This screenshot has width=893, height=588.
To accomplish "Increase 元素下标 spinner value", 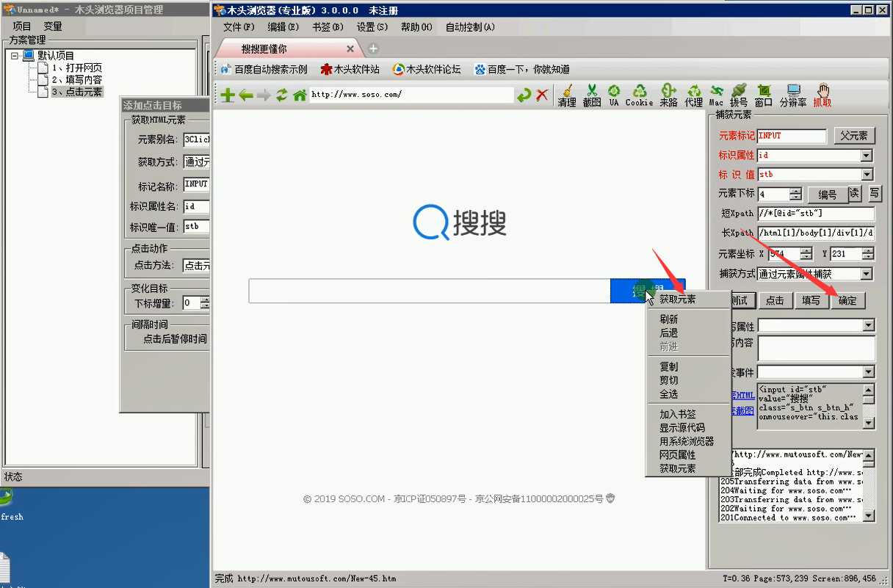I will [x=796, y=191].
